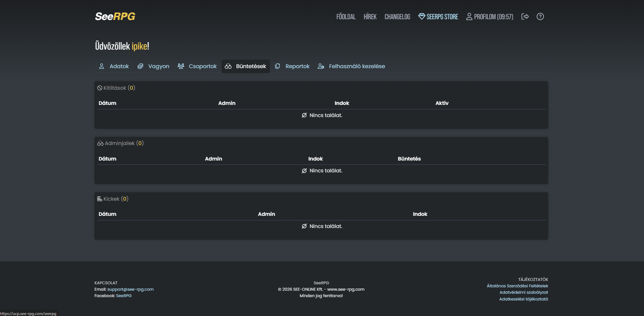Open Általános Szerződési Feltételek link
Image resolution: width=644 pixels, height=316 pixels.
tap(517, 286)
